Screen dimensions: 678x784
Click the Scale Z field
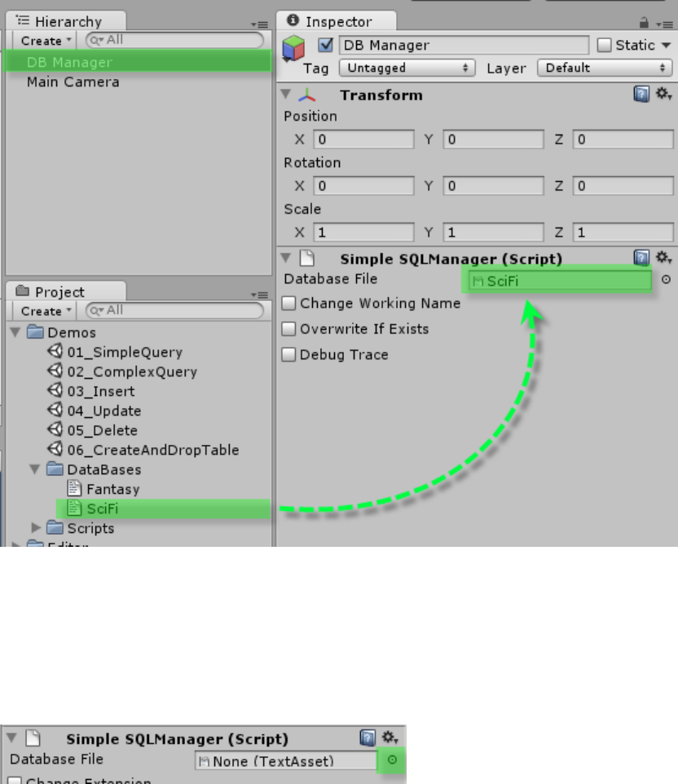click(623, 232)
